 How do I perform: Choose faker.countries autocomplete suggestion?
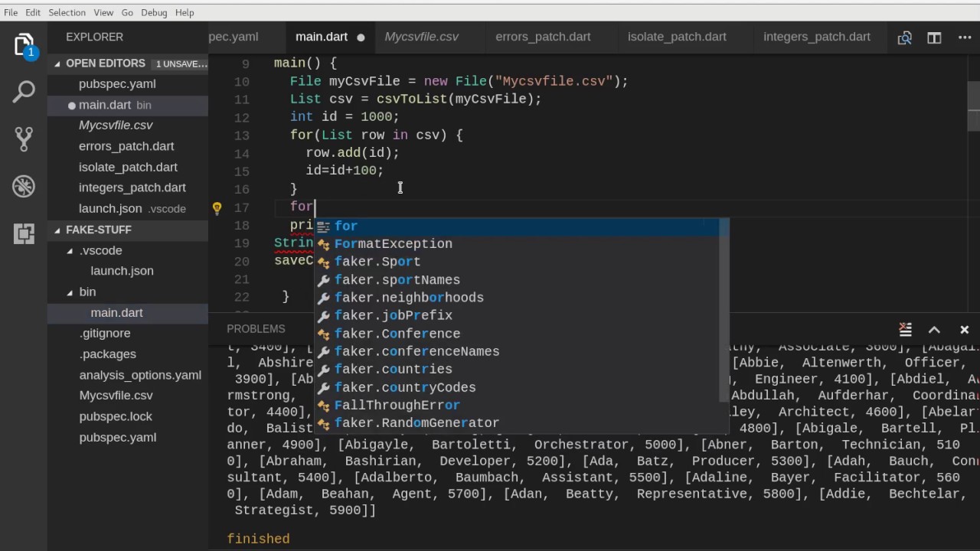click(x=517, y=369)
